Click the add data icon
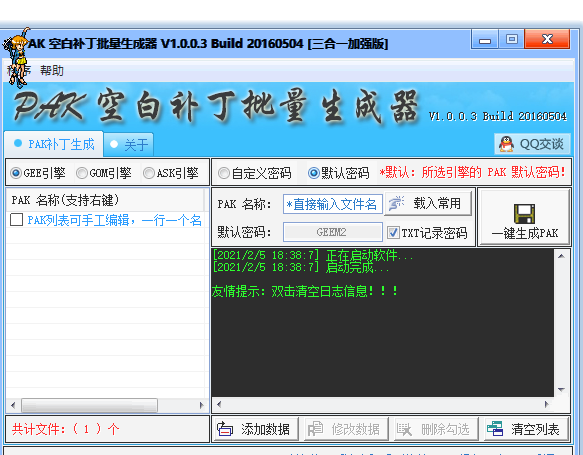Image resolution: width=583 pixels, height=455 pixels. 225,429
